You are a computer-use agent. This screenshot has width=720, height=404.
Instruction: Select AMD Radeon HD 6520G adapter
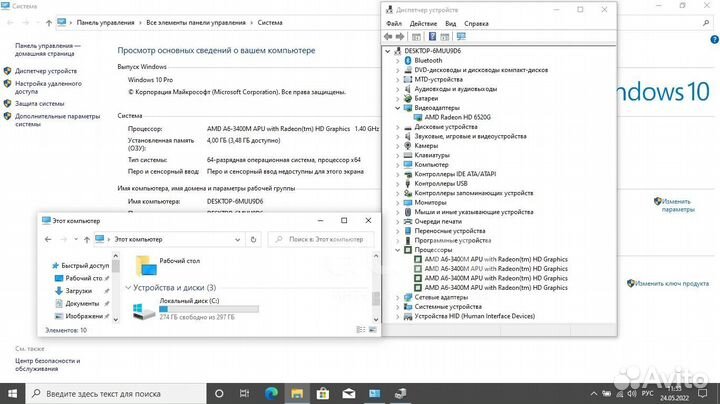pos(457,117)
